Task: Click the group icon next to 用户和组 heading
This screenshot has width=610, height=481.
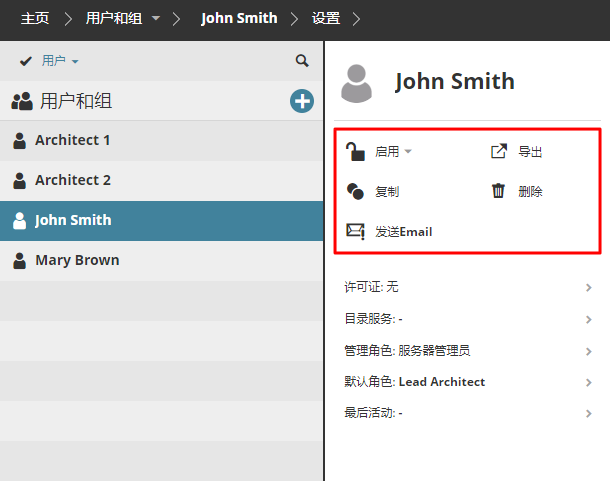Action: click(x=22, y=101)
